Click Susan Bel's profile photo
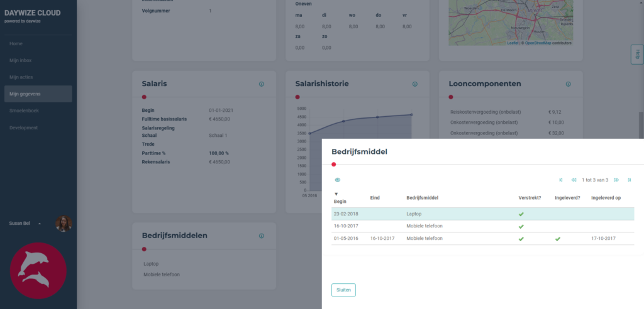Image resolution: width=644 pixels, height=309 pixels. tap(64, 224)
